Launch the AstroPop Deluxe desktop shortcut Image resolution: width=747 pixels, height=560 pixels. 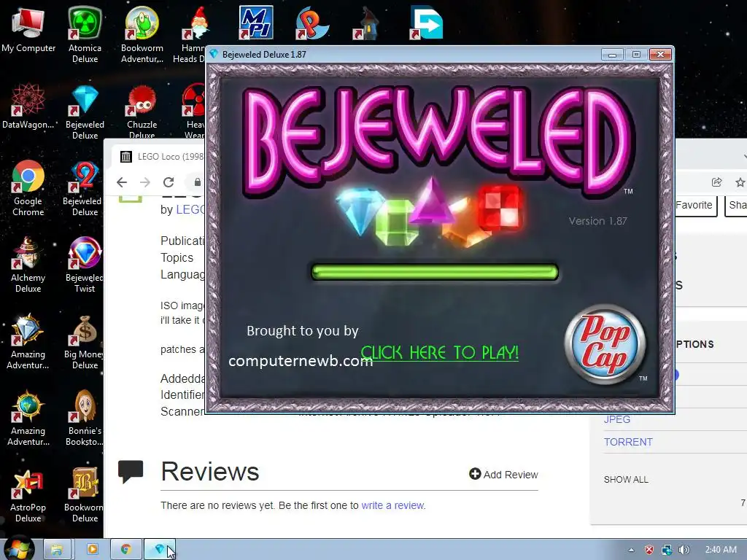pos(28,495)
